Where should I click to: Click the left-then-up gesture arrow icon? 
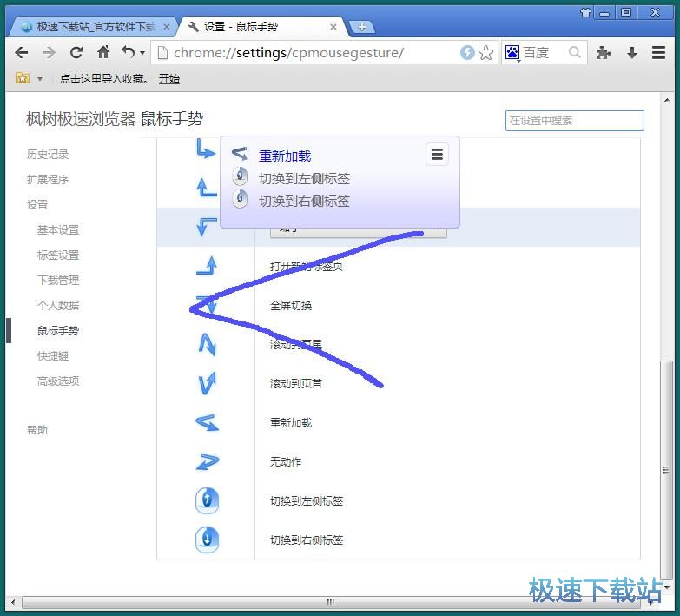coord(207,188)
